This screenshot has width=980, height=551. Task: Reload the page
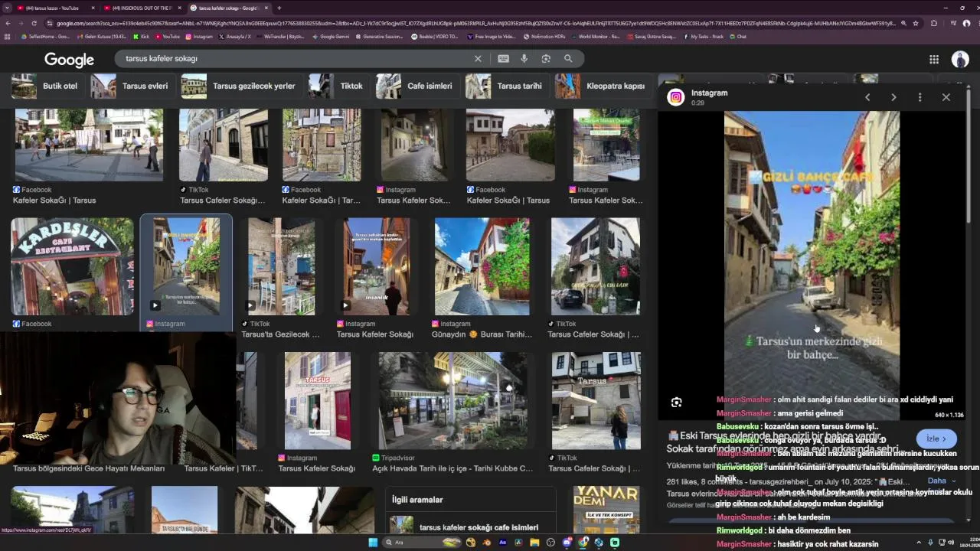pos(35,23)
